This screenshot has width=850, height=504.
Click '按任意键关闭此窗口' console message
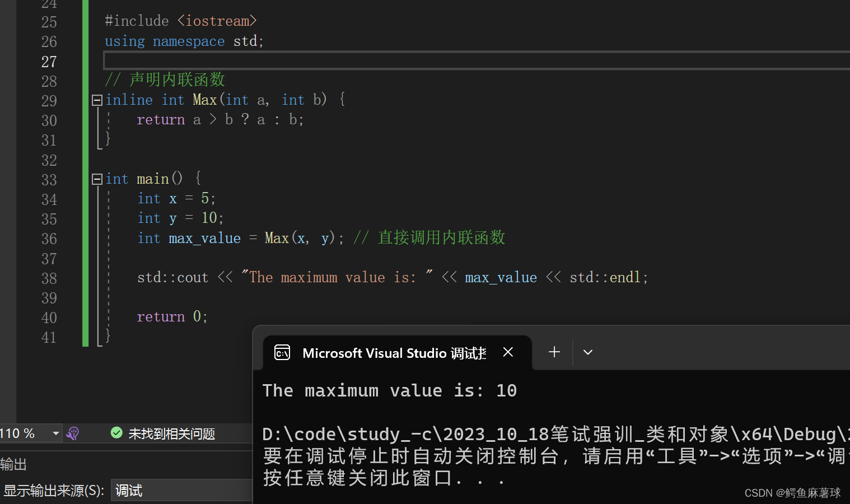click(x=384, y=478)
